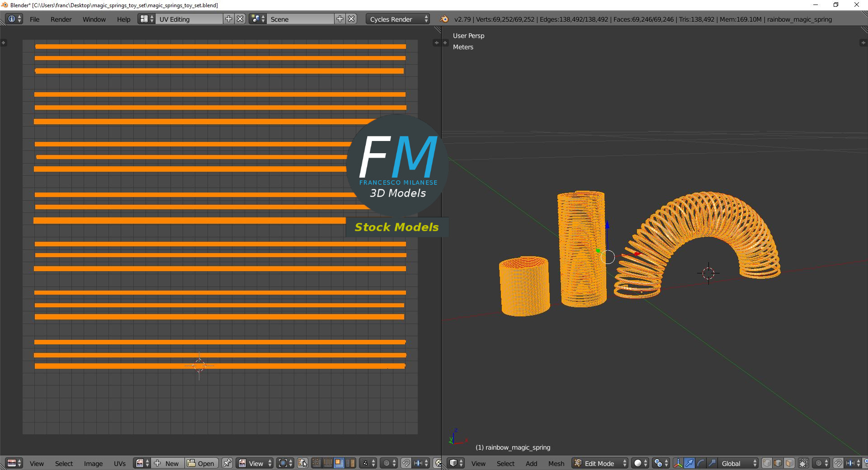Click the 2D cursor in UV editor
This screenshot has width=868, height=470.
pyautogui.click(x=199, y=366)
